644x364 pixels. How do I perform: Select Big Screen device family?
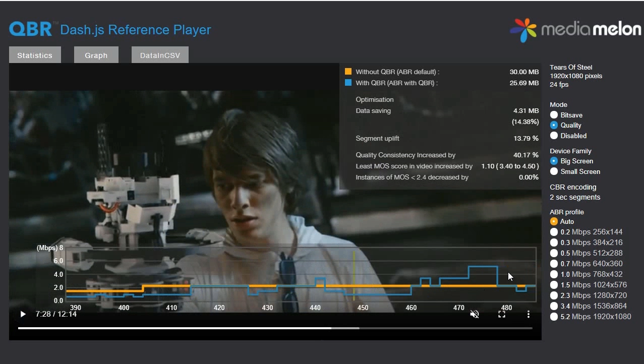554,161
